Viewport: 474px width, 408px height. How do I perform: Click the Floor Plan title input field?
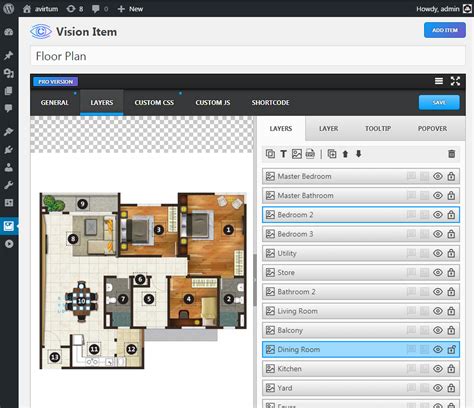[248, 56]
